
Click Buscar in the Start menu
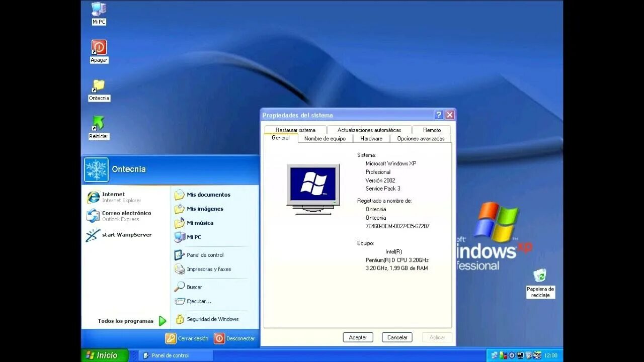[188, 287]
